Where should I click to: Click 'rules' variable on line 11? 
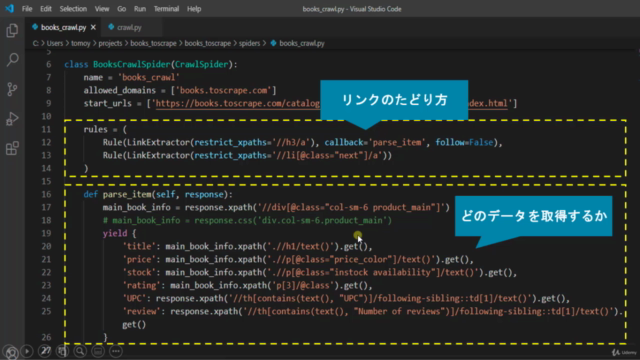pos(96,129)
